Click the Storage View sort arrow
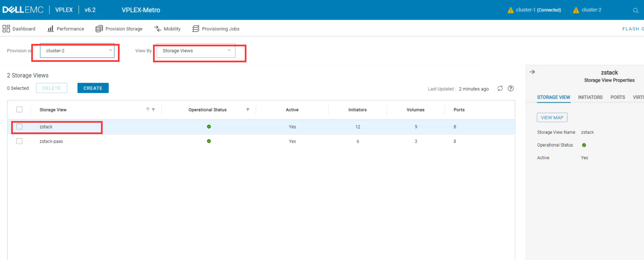644x260 pixels. (x=148, y=109)
